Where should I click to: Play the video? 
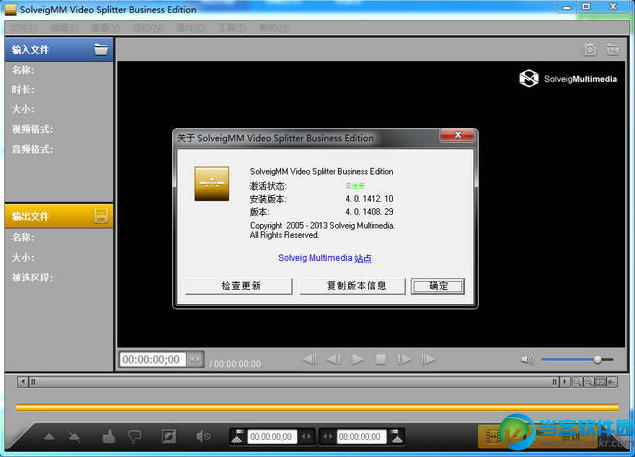tap(357, 359)
